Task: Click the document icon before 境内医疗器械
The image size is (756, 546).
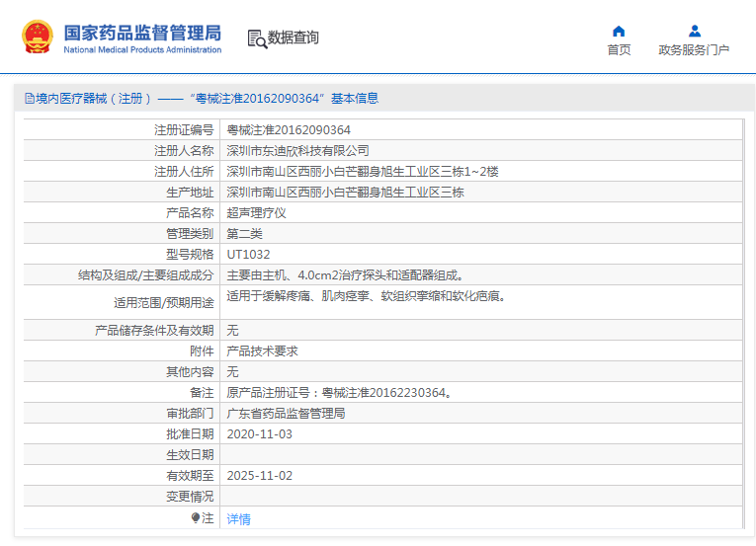Action: coord(30,99)
